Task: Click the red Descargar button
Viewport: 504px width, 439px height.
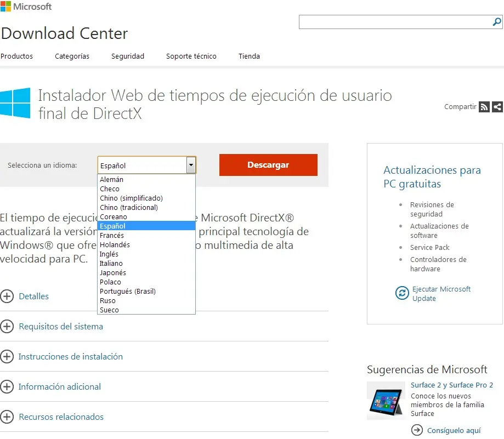Action: click(268, 165)
